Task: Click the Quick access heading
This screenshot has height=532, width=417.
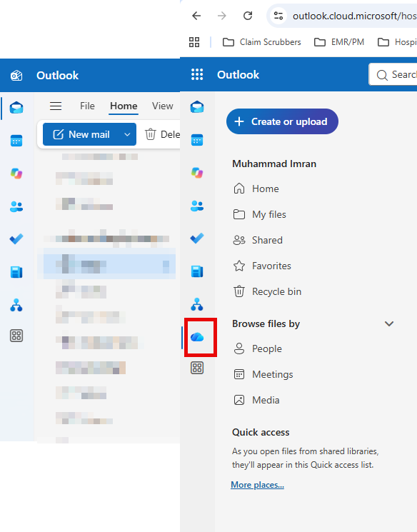Action: (261, 432)
